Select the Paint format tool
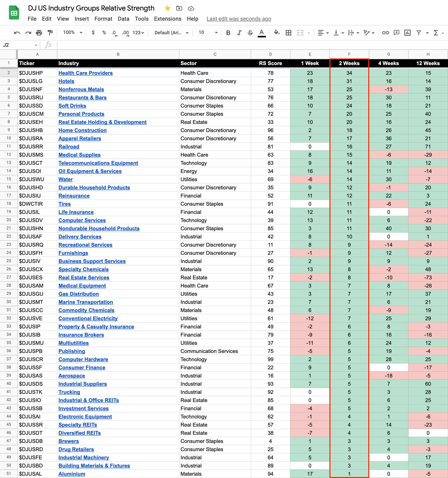The image size is (448, 478). click(50, 33)
